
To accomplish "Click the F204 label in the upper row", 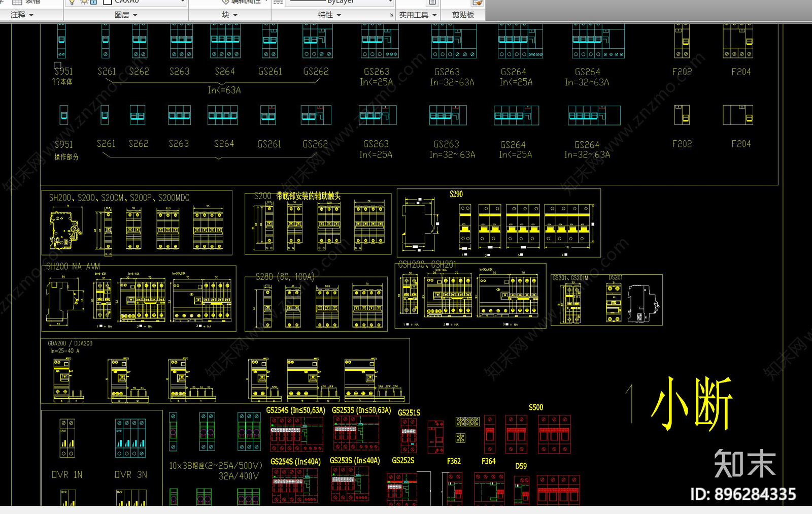I will (741, 72).
